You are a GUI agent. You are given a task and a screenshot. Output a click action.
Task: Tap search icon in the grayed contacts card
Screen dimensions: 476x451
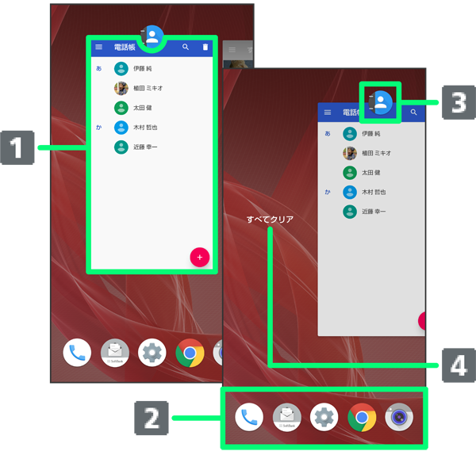[x=414, y=113]
